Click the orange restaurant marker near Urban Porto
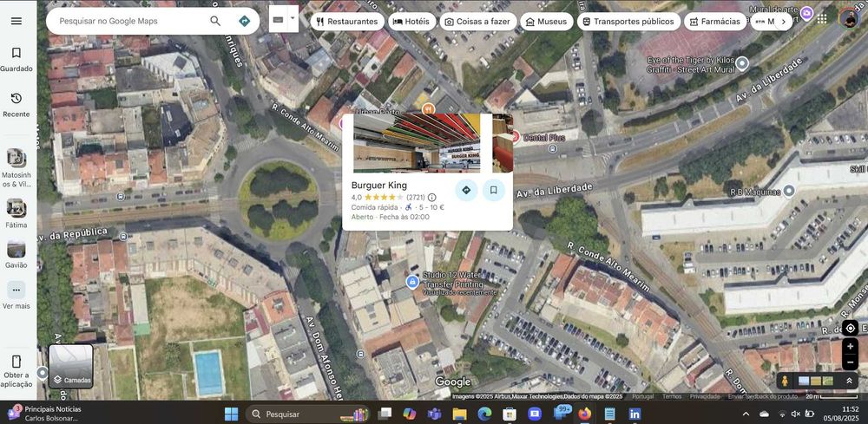The image size is (868, 424). 427,109
